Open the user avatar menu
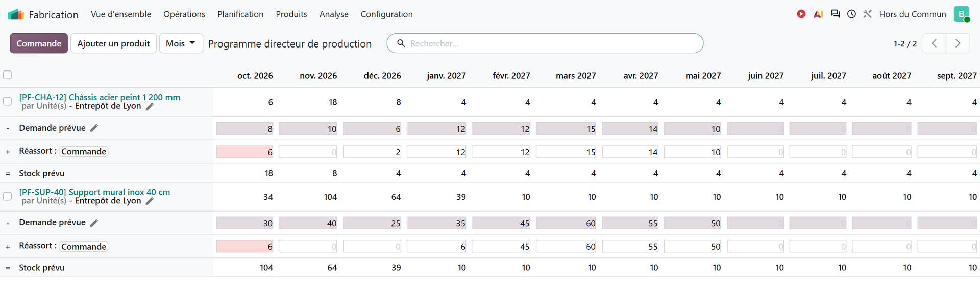This screenshot has height=282, width=980. [962, 14]
